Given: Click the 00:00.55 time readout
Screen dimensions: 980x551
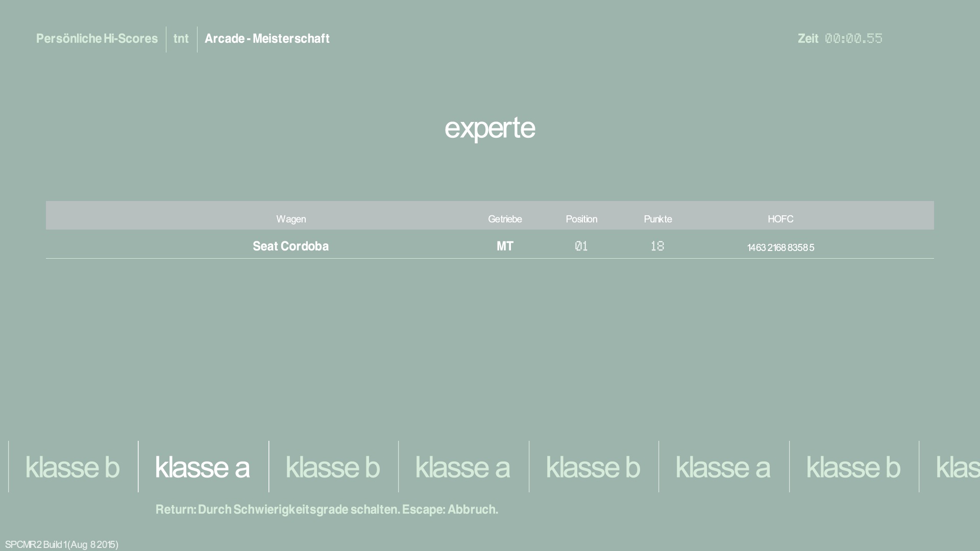Looking at the screenshot, I should [853, 39].
